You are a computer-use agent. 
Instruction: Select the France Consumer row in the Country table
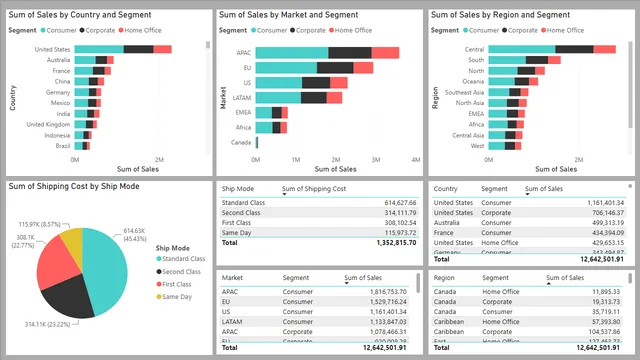(x=529, y=233)
